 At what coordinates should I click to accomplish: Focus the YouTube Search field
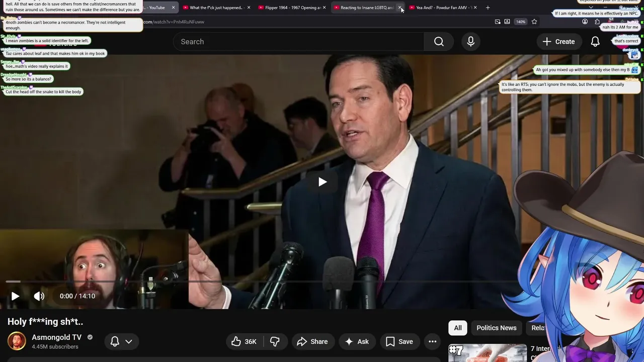299,42
